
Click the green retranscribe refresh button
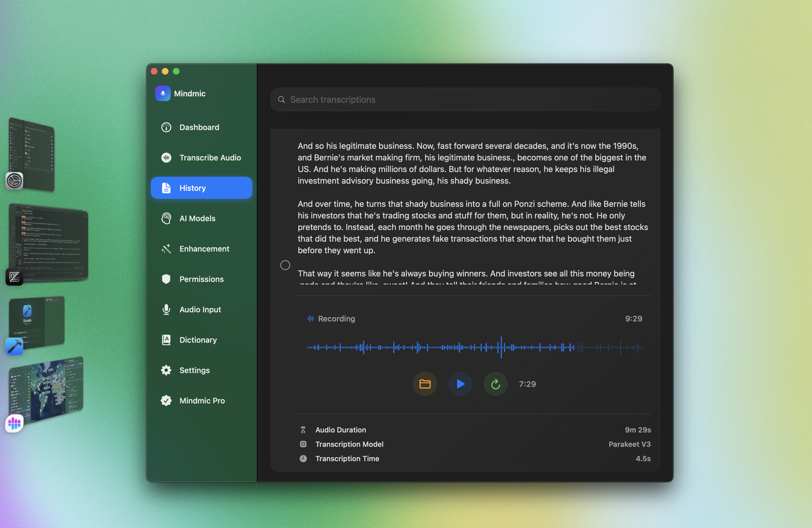click(495, 384)
